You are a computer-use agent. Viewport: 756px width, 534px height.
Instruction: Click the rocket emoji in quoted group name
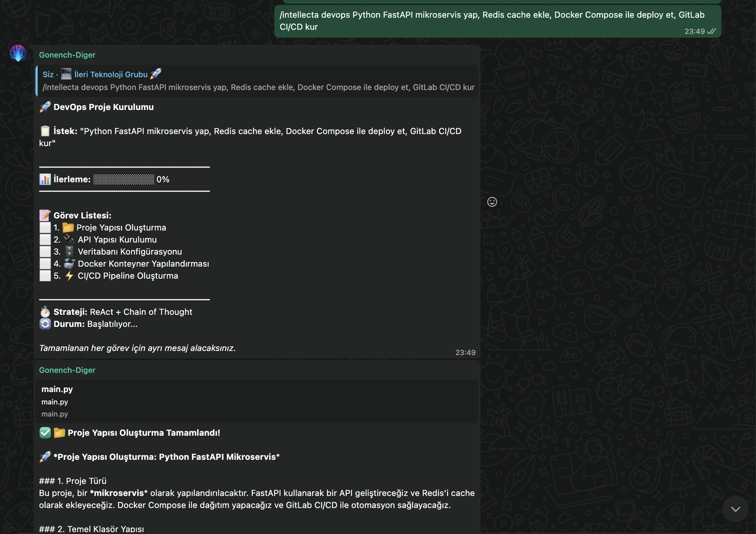(x=156, y=74)
